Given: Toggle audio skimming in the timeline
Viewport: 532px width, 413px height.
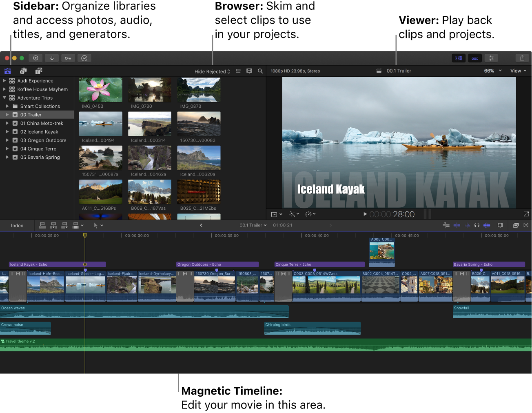Looking at the screenshot, I should tap(467, 225).
